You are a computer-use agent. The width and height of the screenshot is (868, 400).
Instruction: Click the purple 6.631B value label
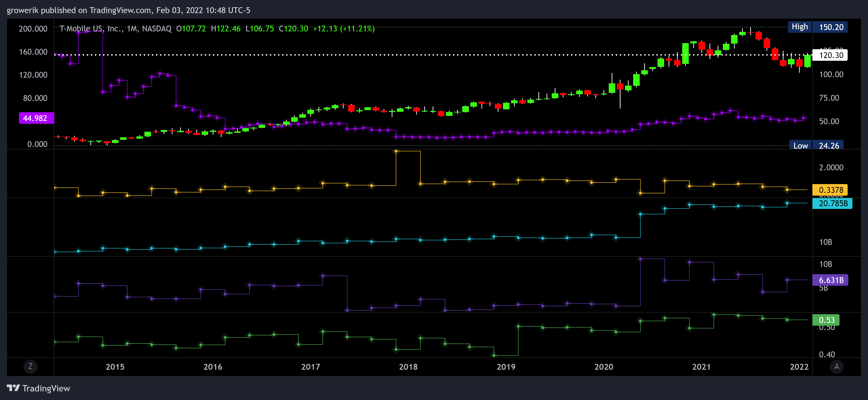(830, 280)
